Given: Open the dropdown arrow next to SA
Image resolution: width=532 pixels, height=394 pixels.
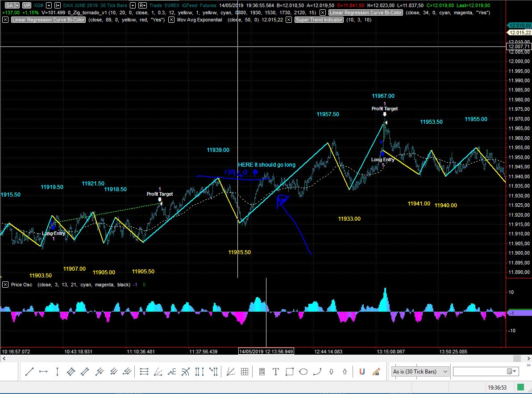Looking at the screenshot, I should click(x=17, y=5).
